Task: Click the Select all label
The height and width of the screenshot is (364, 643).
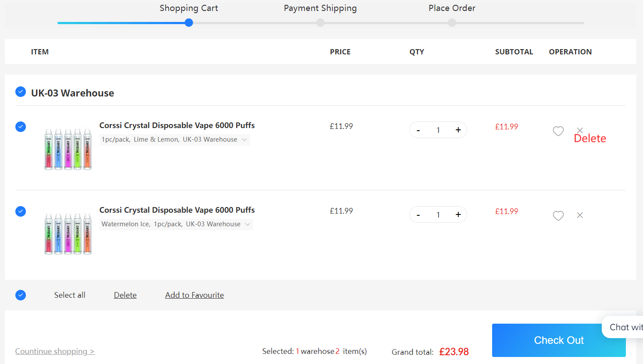Action: click(70, 295)
